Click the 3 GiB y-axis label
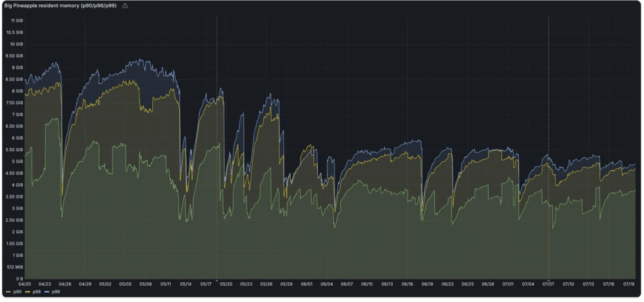The width and height of the screenshot is (644, 302). (x=18, y=208)
